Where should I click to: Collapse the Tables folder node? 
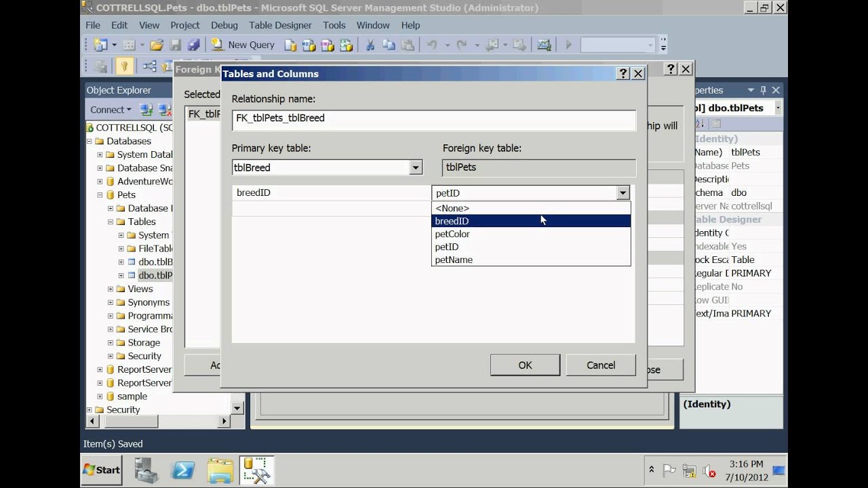(111, 222)
